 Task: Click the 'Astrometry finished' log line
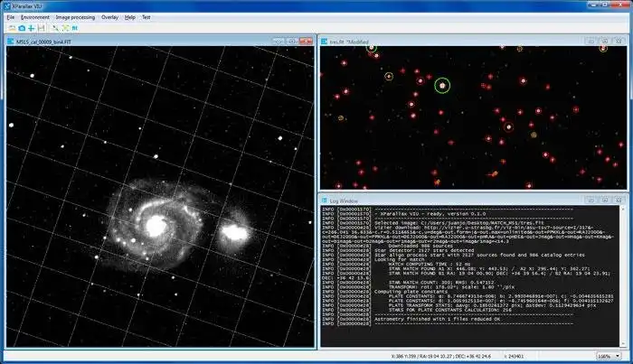coord(437,319)
